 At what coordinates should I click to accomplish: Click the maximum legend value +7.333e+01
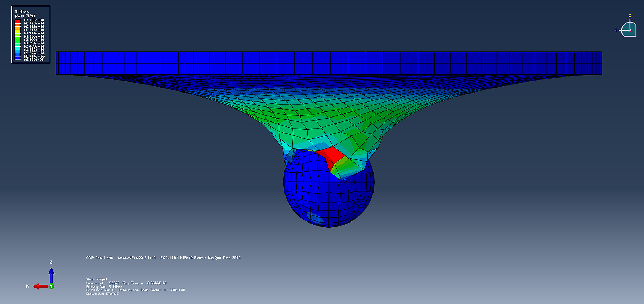pos(34,20)
